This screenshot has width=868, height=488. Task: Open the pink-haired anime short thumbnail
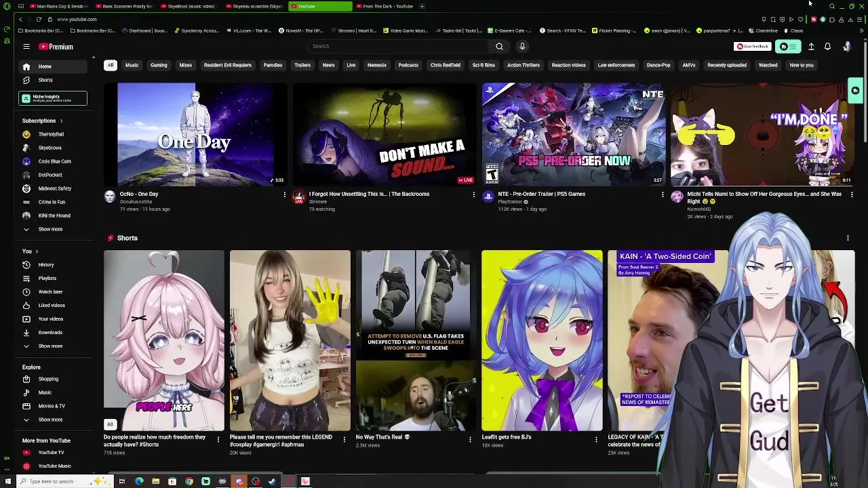coord(164,340)
